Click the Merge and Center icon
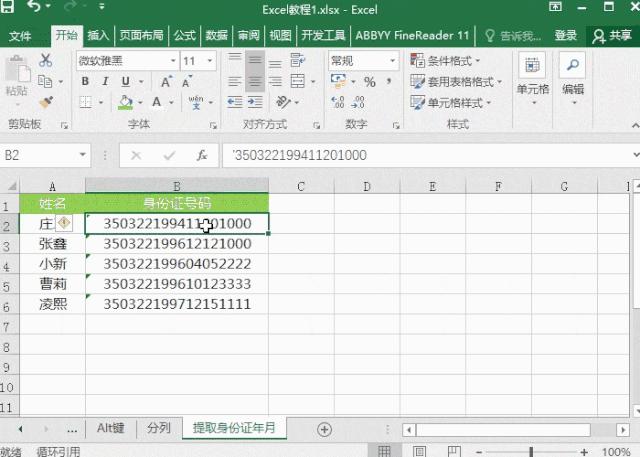Viewport: 640px width, 457px height. click(x=298, y=81)
